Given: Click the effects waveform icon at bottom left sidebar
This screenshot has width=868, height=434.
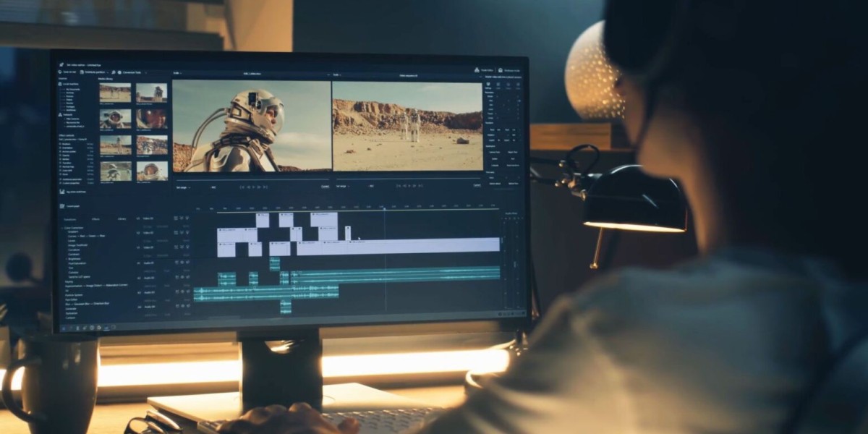Looking at the screenshot, I should (61, 190).
